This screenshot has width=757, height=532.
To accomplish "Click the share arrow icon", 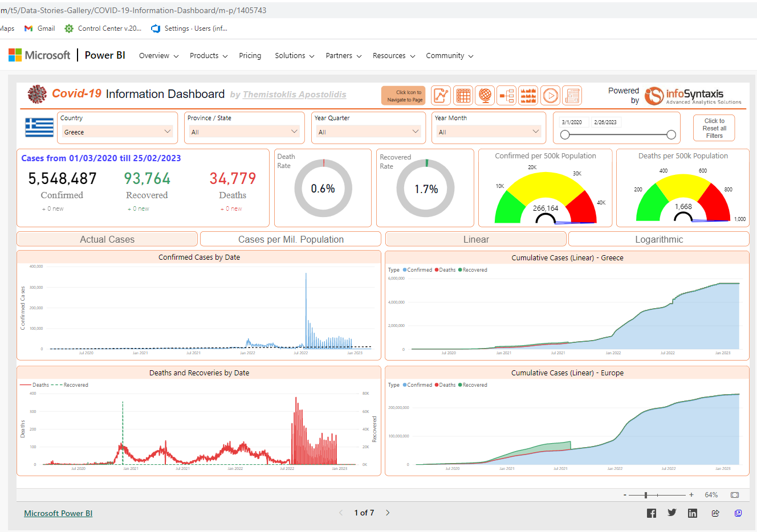I will tap(715, 513).
